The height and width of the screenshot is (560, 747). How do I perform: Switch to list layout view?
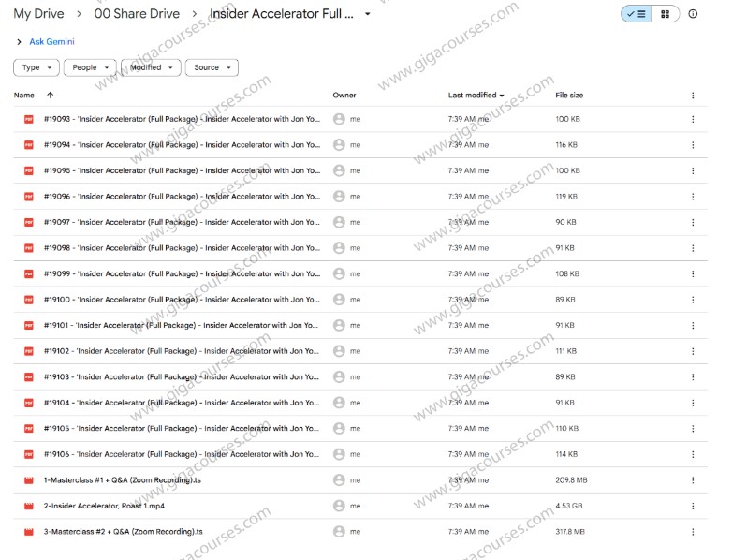637,14
